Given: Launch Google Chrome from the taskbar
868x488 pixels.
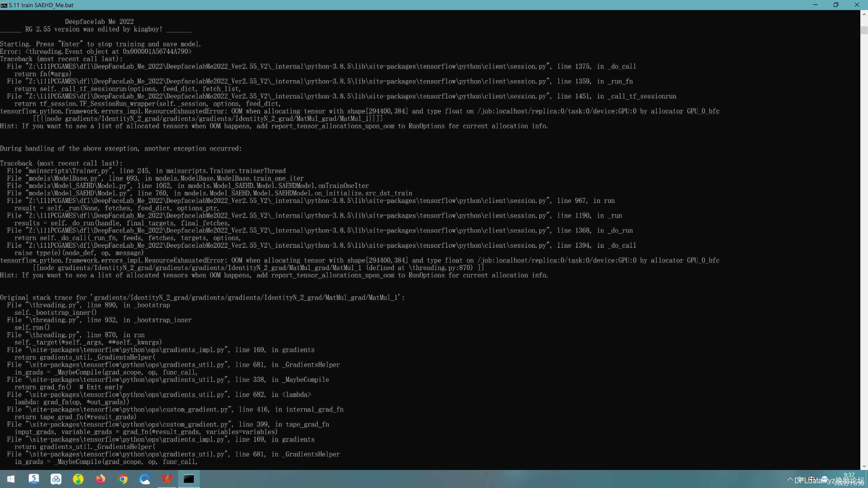Looking at the screenshot, I should [123, 479].
